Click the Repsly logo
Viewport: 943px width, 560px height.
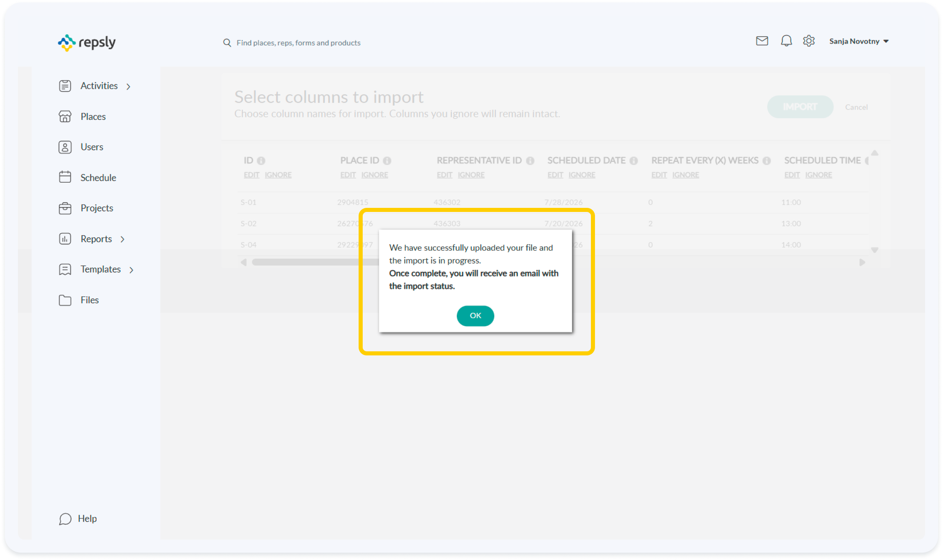(87, 42)
